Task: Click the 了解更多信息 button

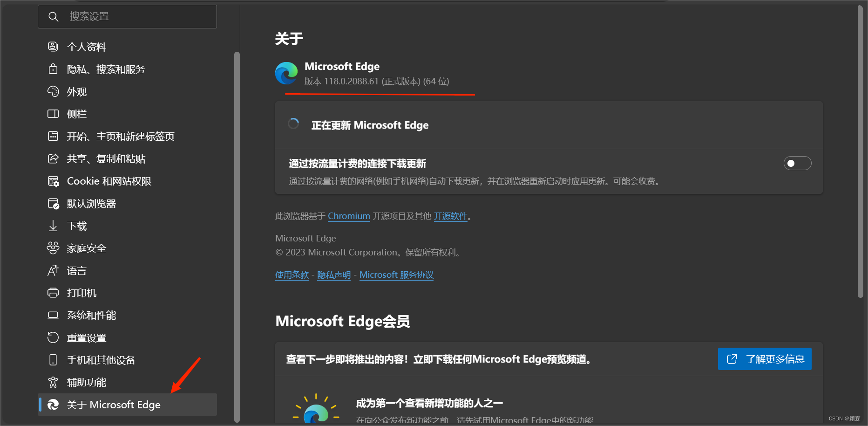Action: (765, 359)
